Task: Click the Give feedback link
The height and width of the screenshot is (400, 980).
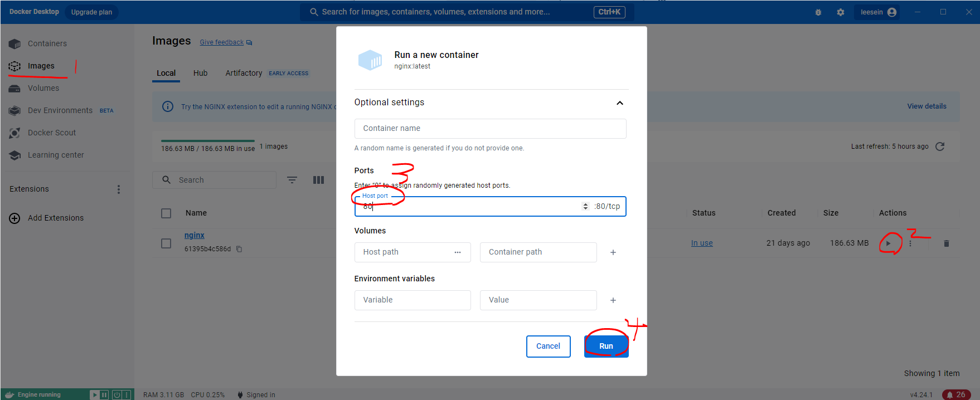Action: [x=222, y=42]
